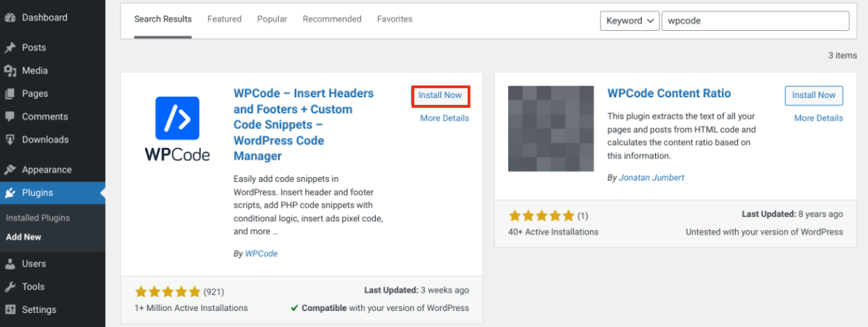
Task: Go to Installed Plugins submenu
Action: [x=38, y=218]
